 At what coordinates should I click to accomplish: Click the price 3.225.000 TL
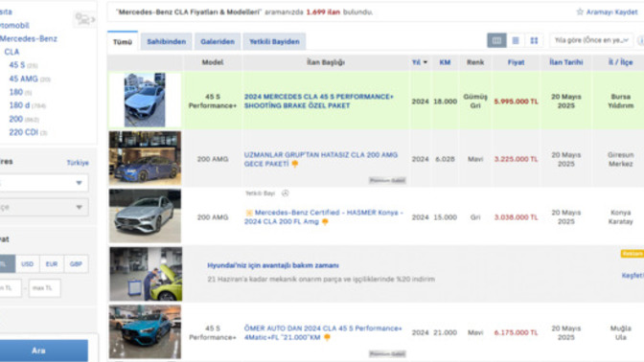(x=516, y=159)
